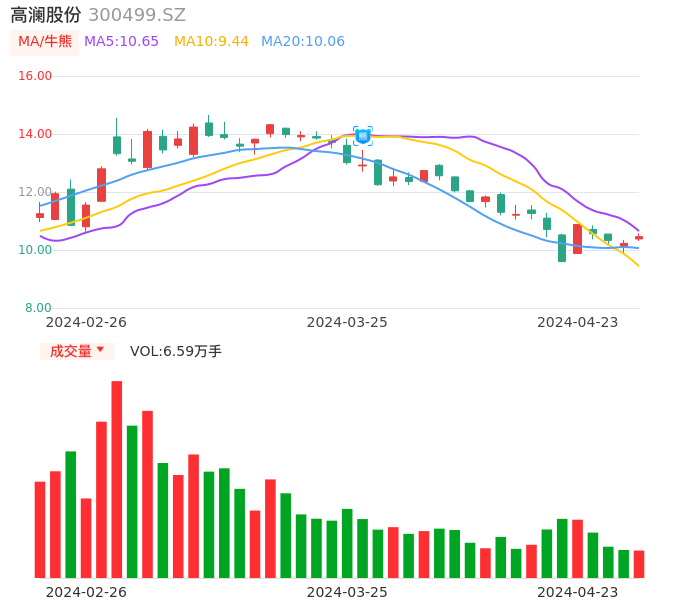Click the 2024-03-25 date under the price chart
This screenshot has width=686, height=606.
click(347, 322)
